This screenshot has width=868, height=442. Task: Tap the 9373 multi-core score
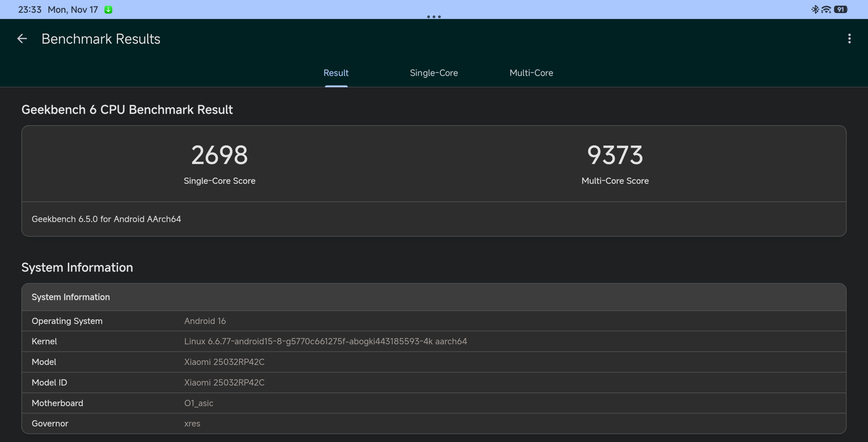pyautogui.click(x=615, y=155)
